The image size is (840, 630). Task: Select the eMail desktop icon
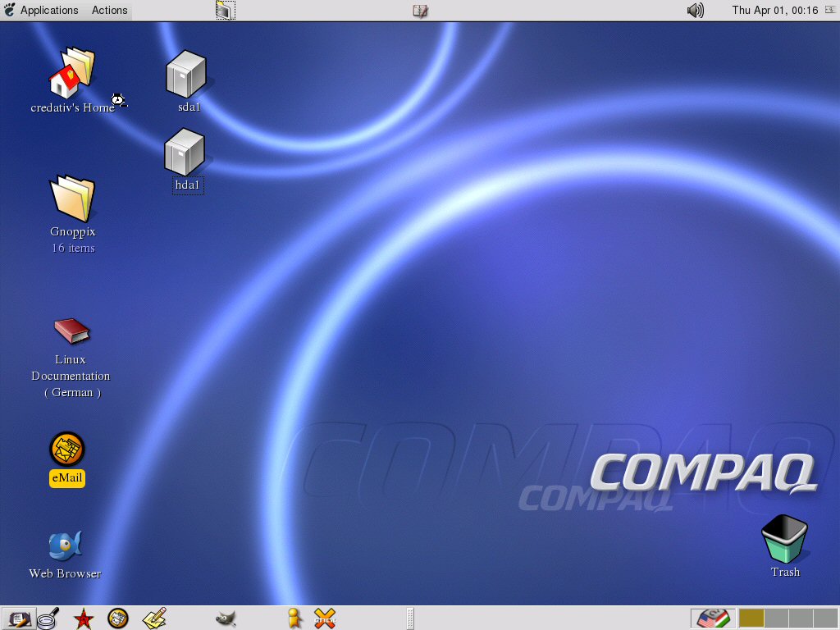[x=67, y=449]
